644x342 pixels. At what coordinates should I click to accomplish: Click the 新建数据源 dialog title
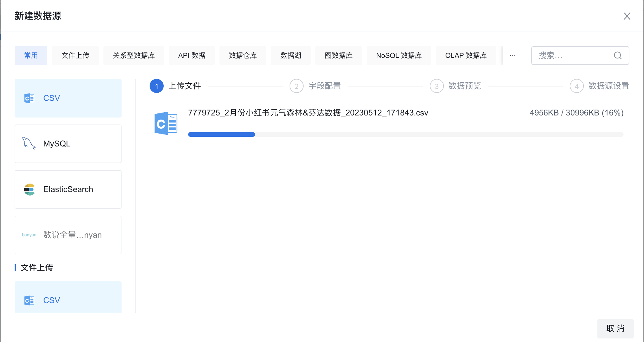[38, 16]
